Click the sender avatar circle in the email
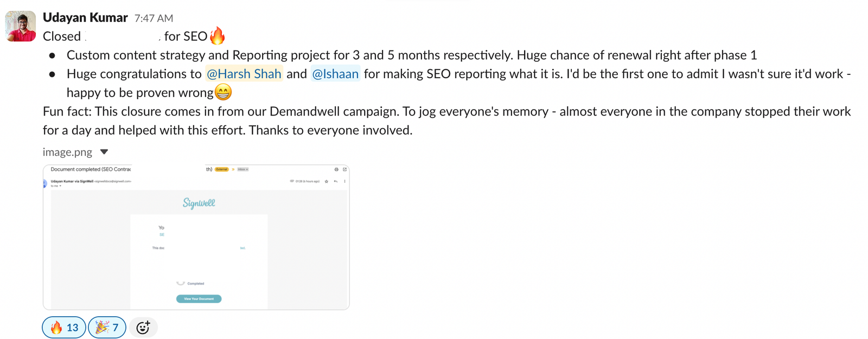Screen dimensions: 868x339 pos(46,182)
